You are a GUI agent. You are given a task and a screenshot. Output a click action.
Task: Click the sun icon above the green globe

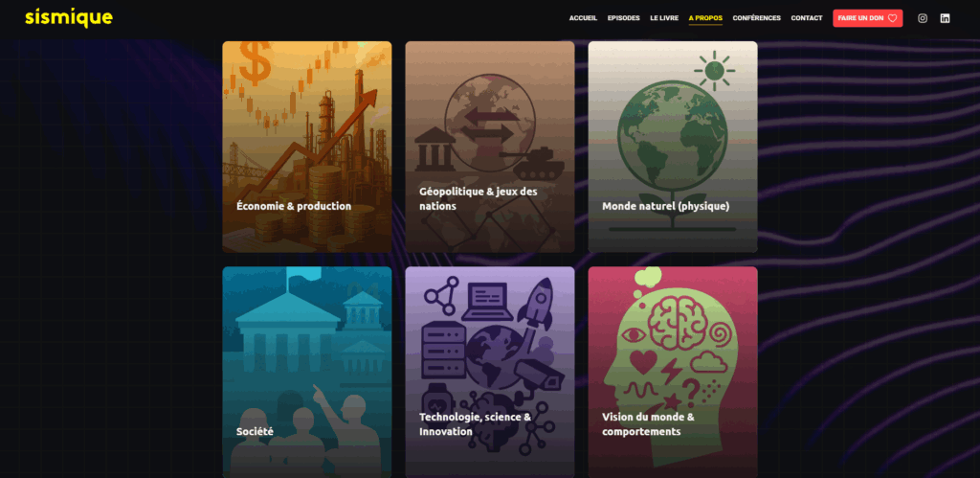click(x=714, y=71)
